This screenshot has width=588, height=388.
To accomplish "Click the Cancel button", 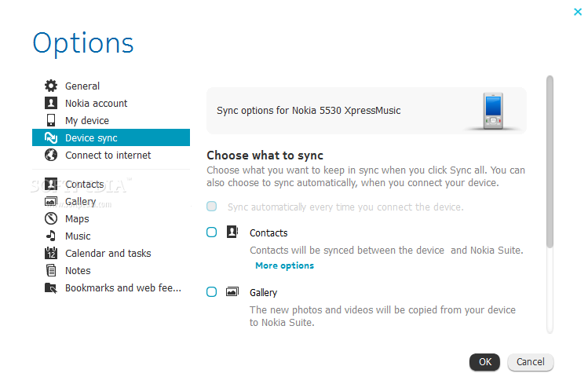I will [x=530, y=362].
